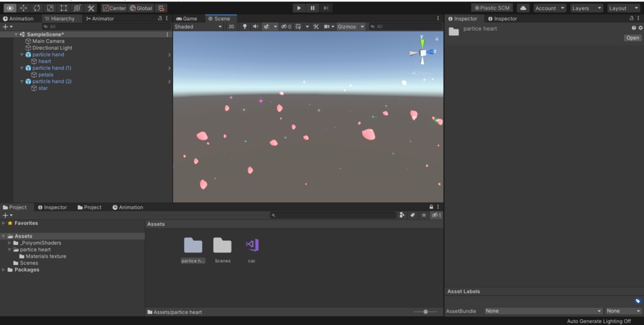The image size is (644, 325).
Task: Select the Move tool
Action: pos(23,8)
